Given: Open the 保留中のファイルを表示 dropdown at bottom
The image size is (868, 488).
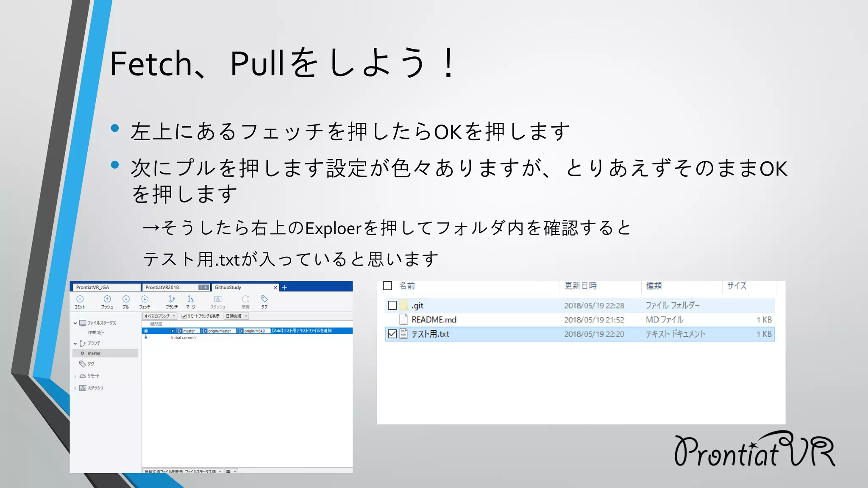Looking at the screenshot, I should [x=183, y=471].
